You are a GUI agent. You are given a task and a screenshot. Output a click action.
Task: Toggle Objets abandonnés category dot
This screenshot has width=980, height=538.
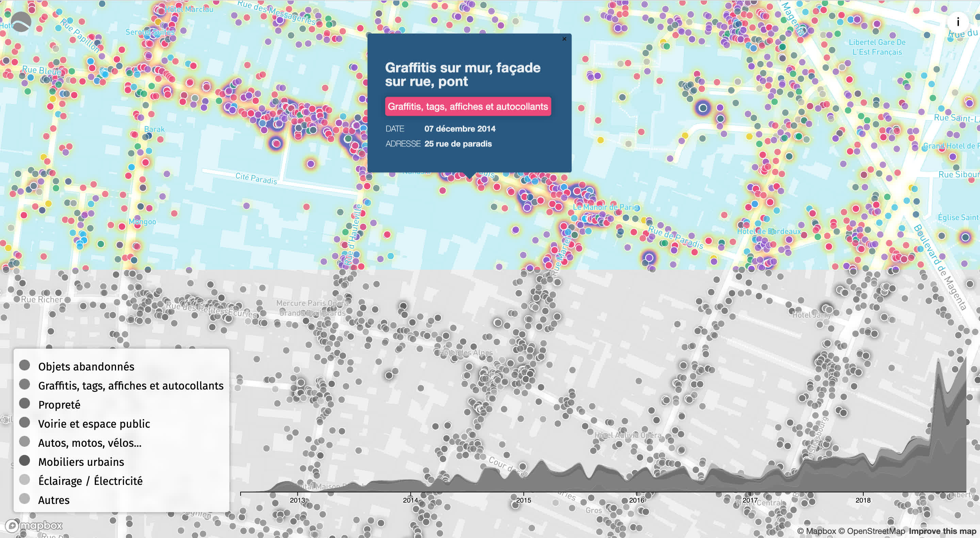(x=25, y=365)
